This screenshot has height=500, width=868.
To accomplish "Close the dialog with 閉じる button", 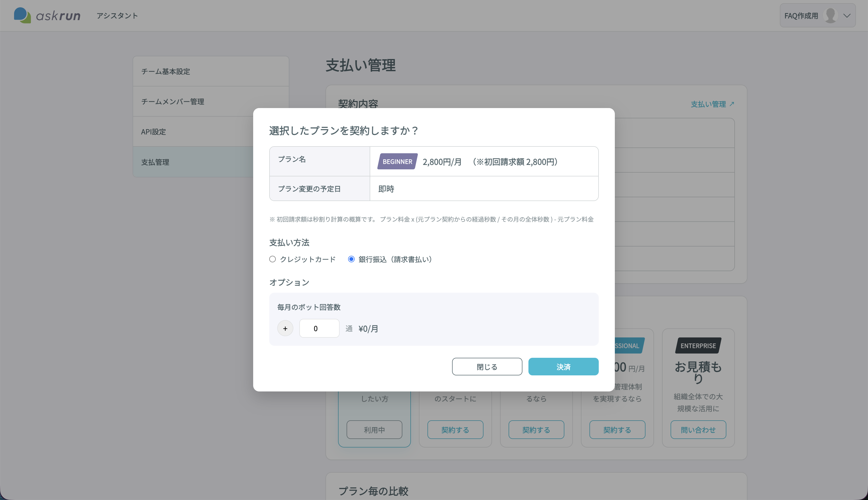I will pyautogui.click(x=487, y=366).
